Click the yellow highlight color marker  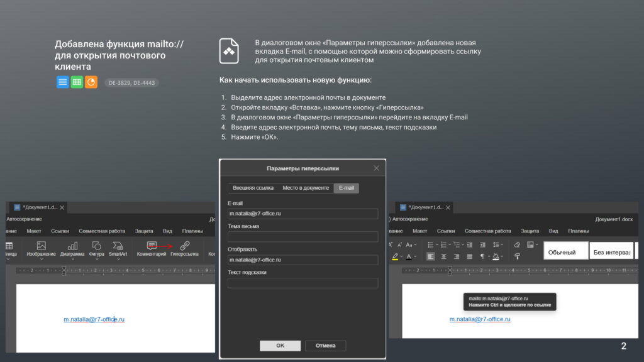pos(395,256)
